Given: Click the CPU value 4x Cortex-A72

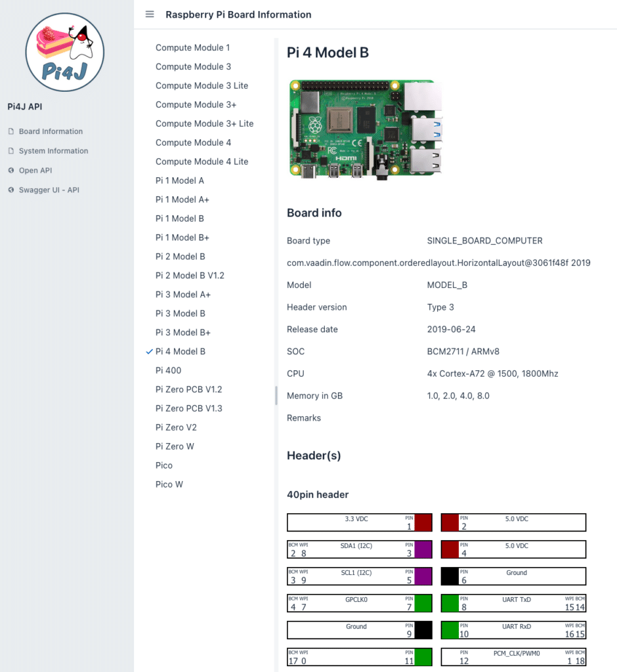Looking at the screenshot, I should click(x=493, y=373).
